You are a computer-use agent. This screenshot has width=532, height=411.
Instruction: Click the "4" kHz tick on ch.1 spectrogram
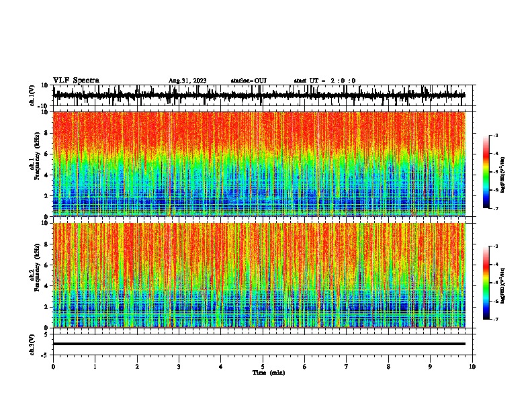point(47,175)
